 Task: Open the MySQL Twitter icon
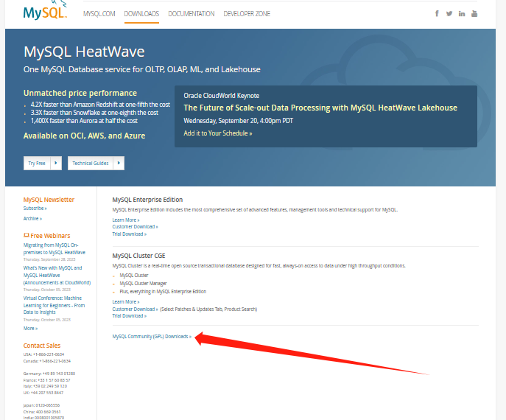[449, 13]
